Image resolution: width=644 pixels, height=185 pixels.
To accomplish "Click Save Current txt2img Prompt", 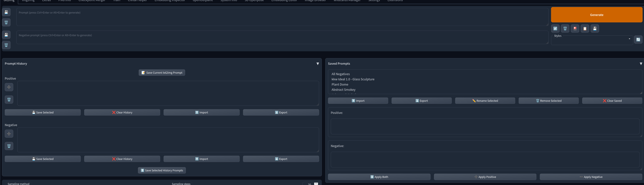I will (162, 73).
